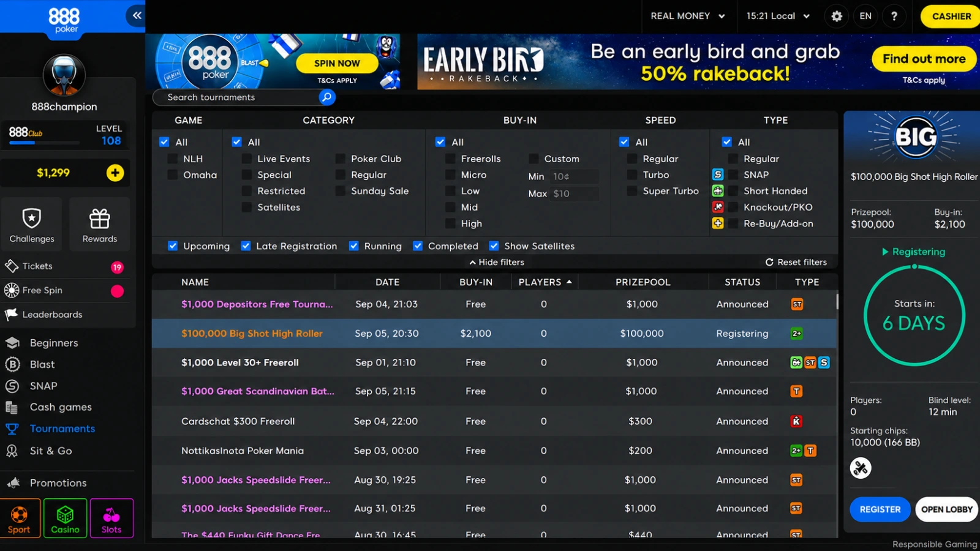
Task: Open the REAL MONEY dropdown
Action: [688, 16]
